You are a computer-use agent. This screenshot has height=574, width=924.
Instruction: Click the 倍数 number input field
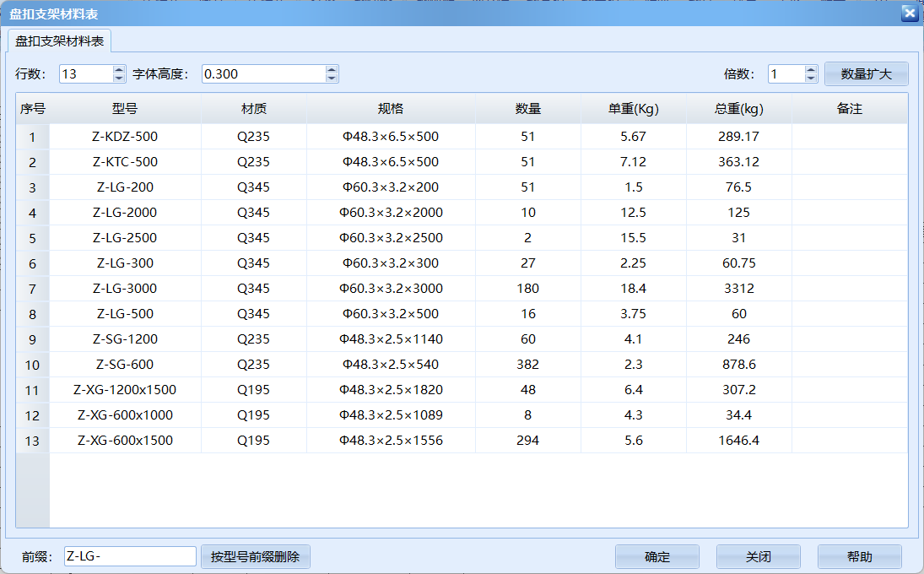coord(785,73)
